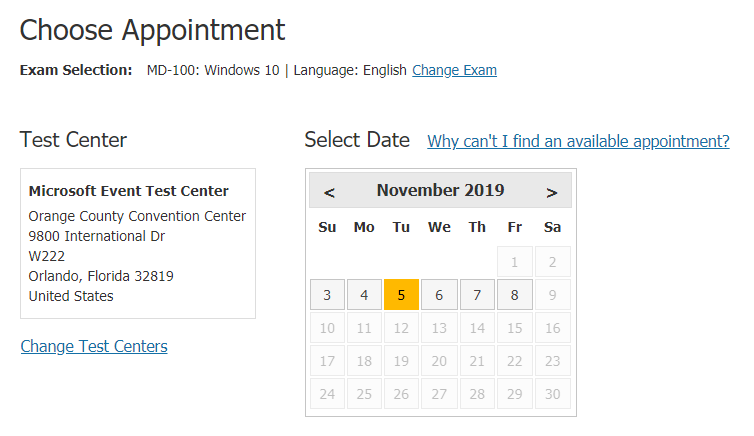This screenshot has width=754, height=436.
Task: Click the greyed-out date 30
Action: 553,394
